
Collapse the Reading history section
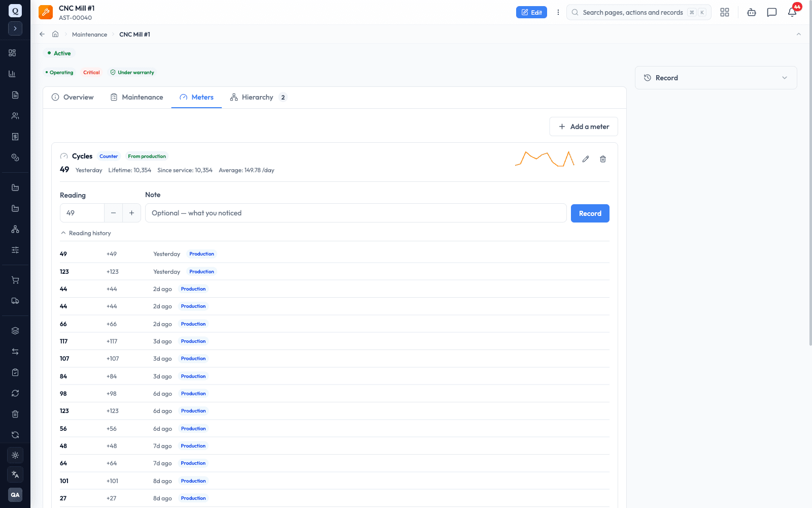tap(86, 233)
